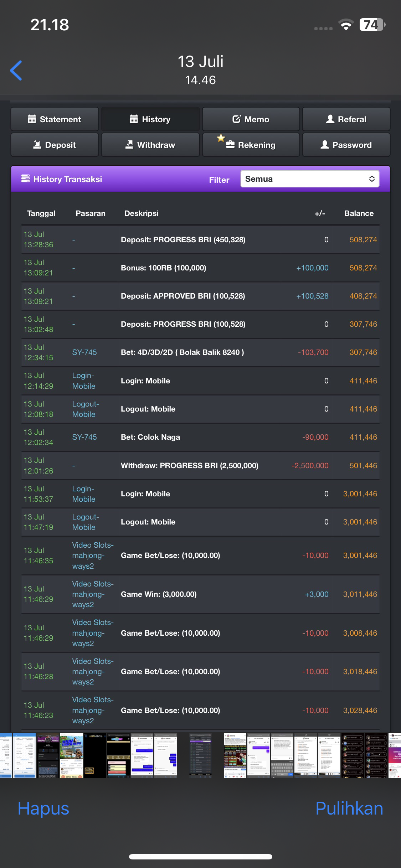The image size is (401, 868).
Task: Tap the Video Slots-mahjong-ways2 Game Win link
Action: tap(93, 594)
